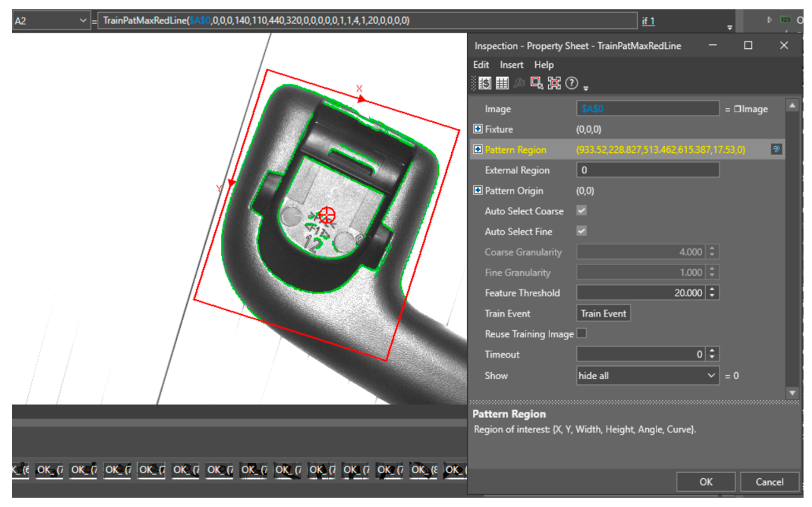812x507 pixels.
Task: Click the absolute reference ($) toolbar icon
Action: click(x=485, y=83)
